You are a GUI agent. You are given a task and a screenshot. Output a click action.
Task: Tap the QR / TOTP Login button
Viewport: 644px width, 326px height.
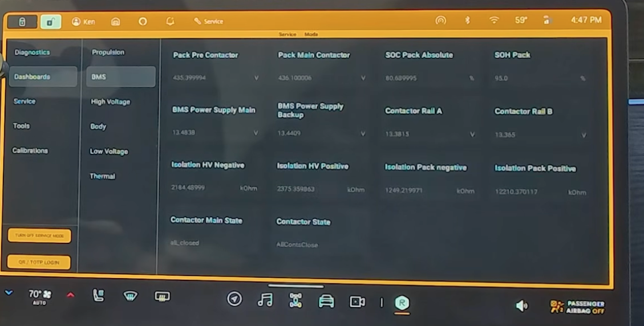pos(39,262)
